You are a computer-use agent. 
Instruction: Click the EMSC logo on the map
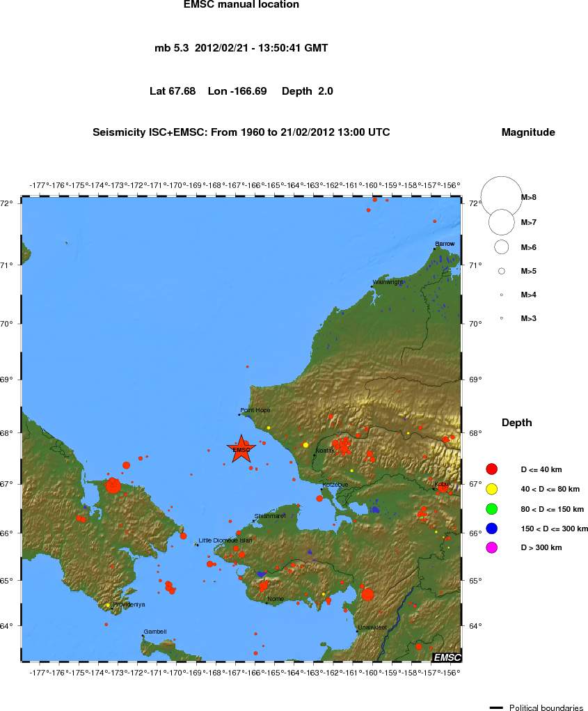(447, 657)
